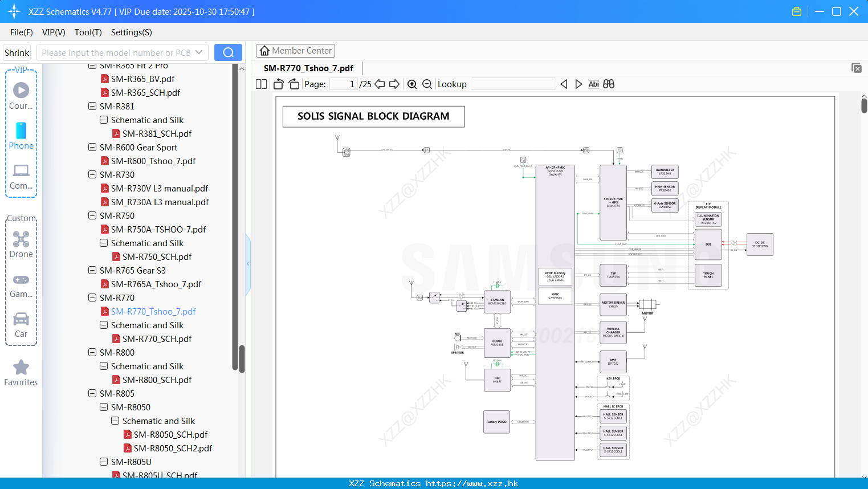Collapse left panel via splitter handle
This screenshot has width=868, height=489.
click(248, 264)
